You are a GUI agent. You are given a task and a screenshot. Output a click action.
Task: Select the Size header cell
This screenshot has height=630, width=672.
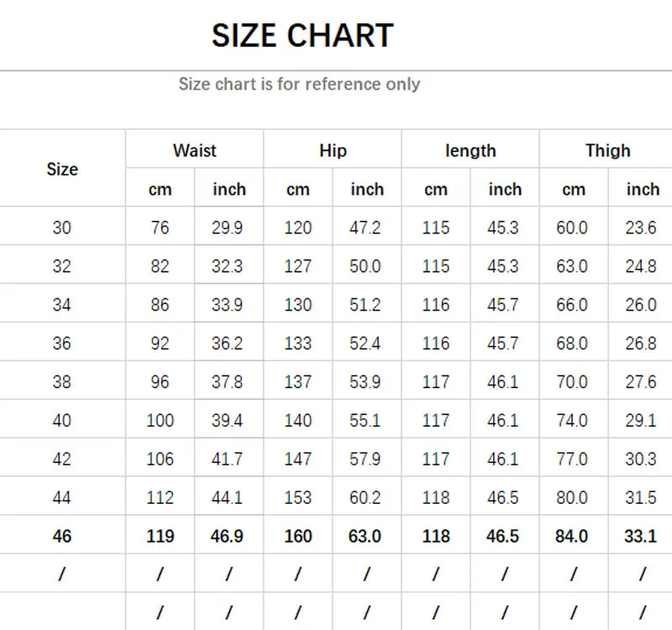[62, 170]
